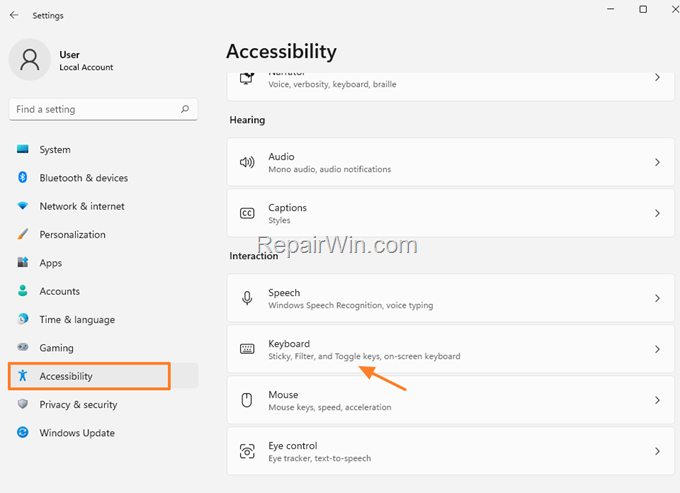This screenshot has width=680, height=493.
Task: Maximize the Settings window
Action: coord(643,9)
